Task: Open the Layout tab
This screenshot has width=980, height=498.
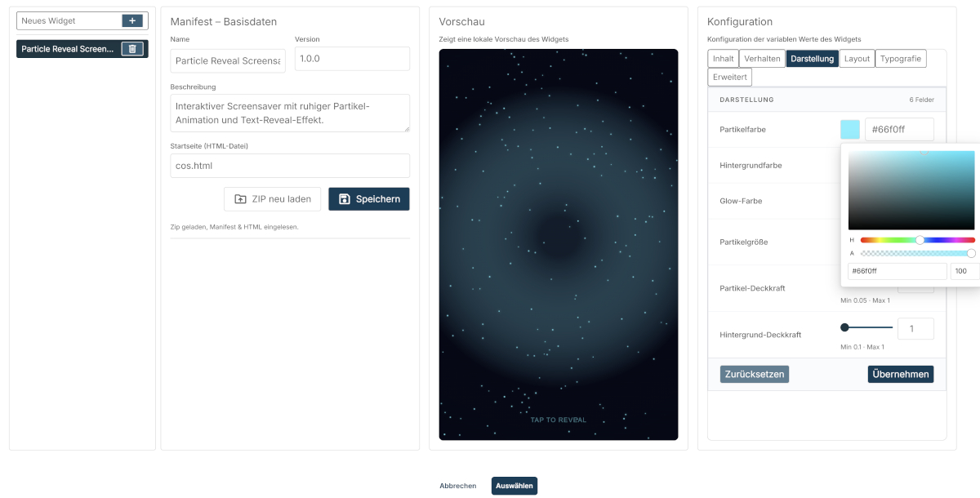Action: tap(857, 59)
